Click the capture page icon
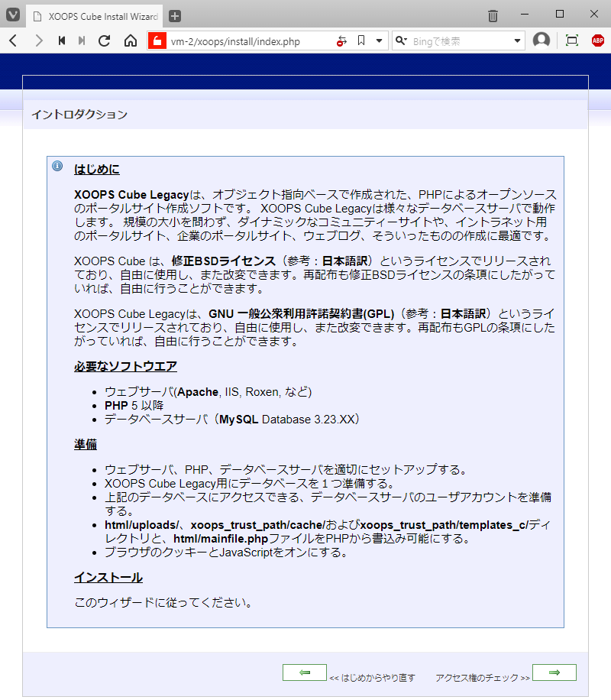The width and height of the screenshot is (611, 700). click(572, 41)
